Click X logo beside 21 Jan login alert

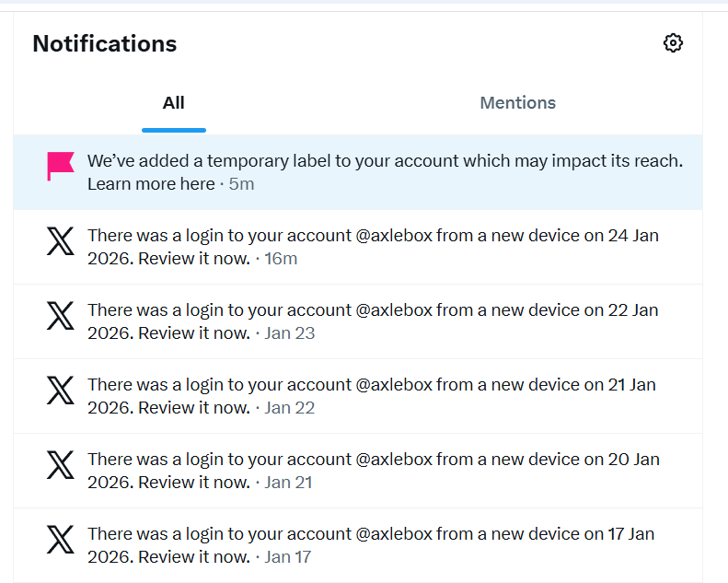point(61,391)
